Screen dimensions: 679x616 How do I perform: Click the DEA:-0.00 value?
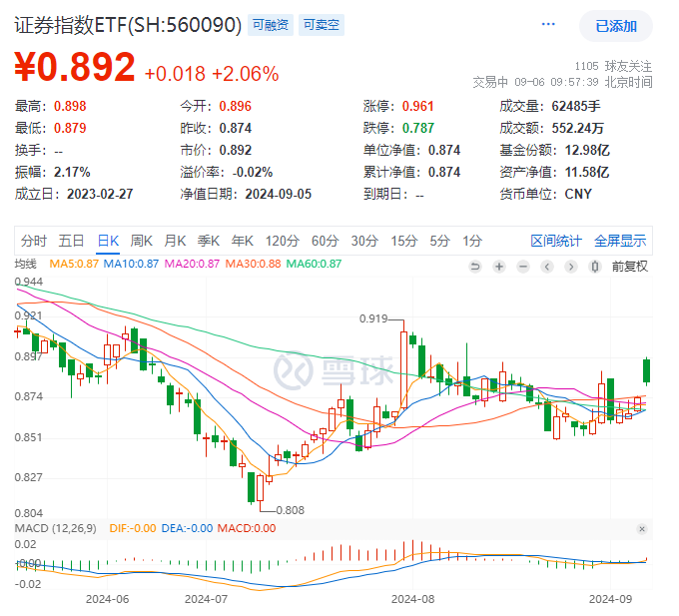[187, 528]
